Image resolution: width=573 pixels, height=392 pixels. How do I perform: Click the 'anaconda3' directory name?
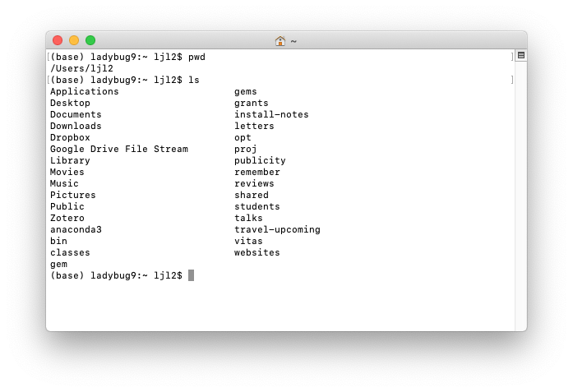tap(76, 229)
